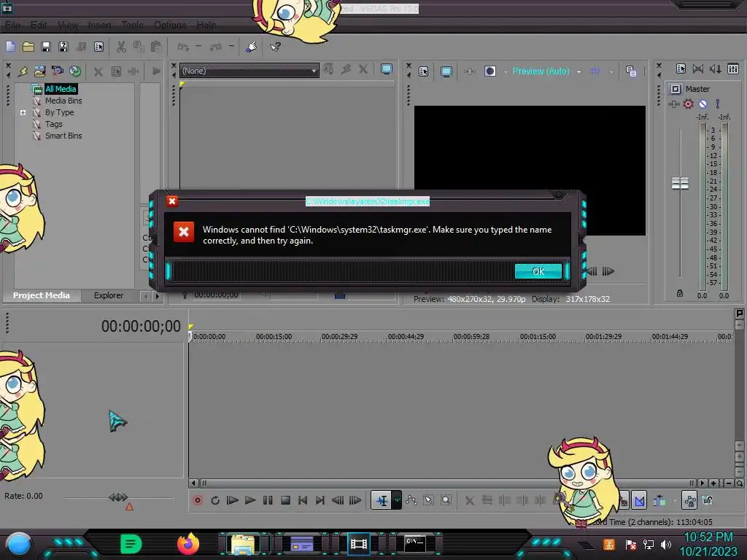
Task: Click the Undo arrow icon
Action: tap(183, 47)
